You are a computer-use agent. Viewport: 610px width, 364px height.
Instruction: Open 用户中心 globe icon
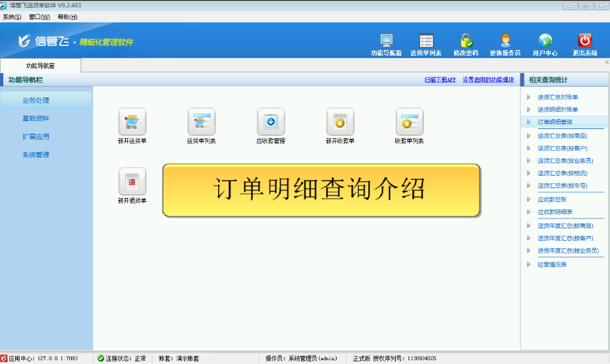545,41
